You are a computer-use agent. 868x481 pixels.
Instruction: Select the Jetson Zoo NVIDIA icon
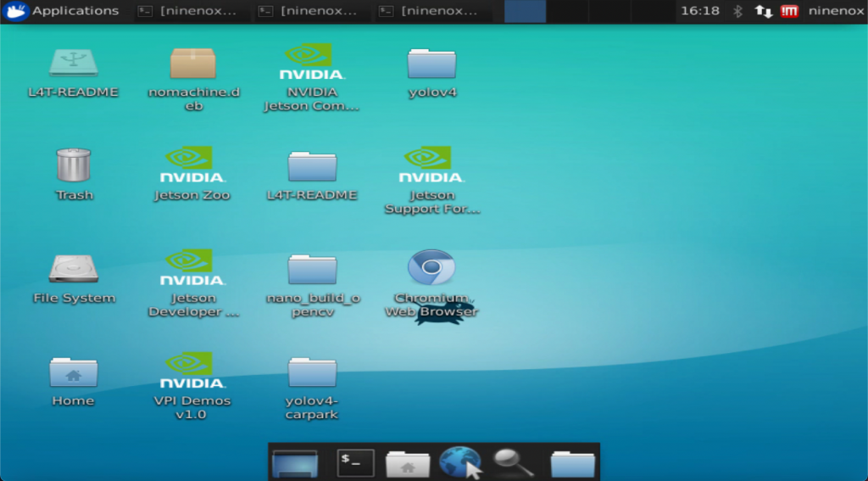click(192, 164)
